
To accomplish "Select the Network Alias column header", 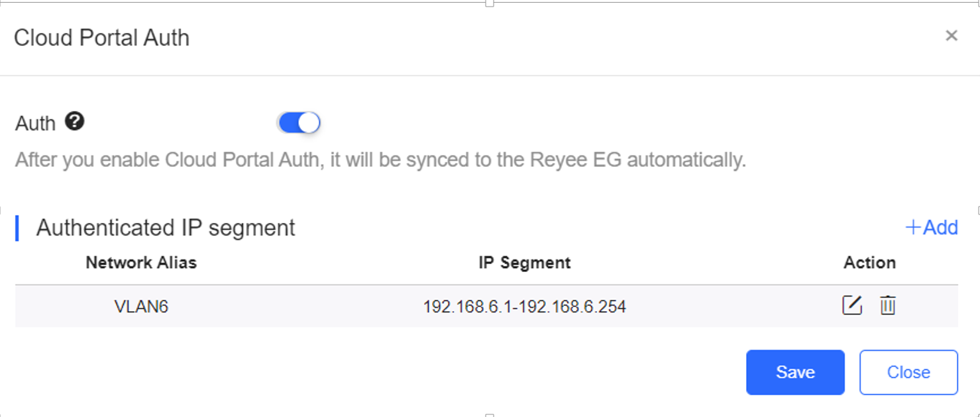I will click(141, 263).
